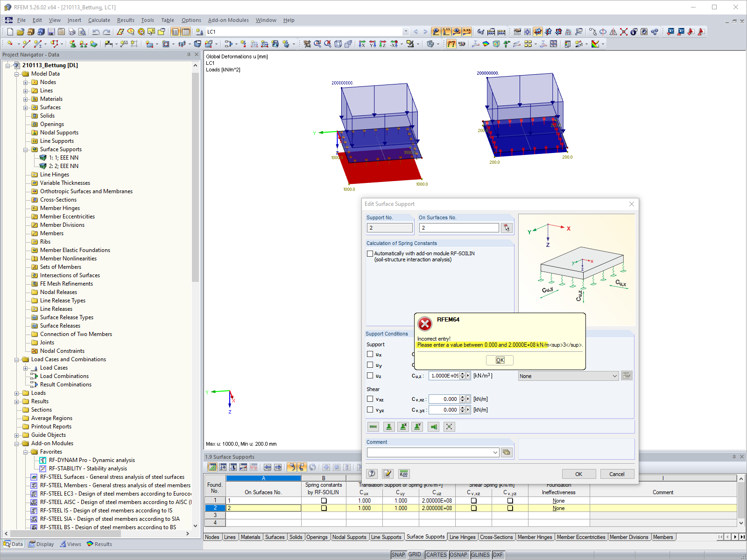The width and height of the screenshot is (747, 560).
Task: Click the Cv,xz spinner up arrow
Action: tap(462, 397)
